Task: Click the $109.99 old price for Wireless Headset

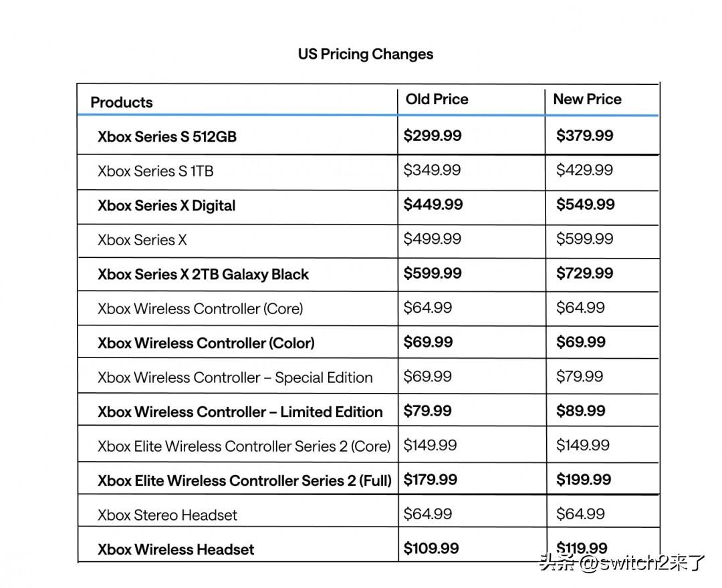Action: tap(431, 549)
